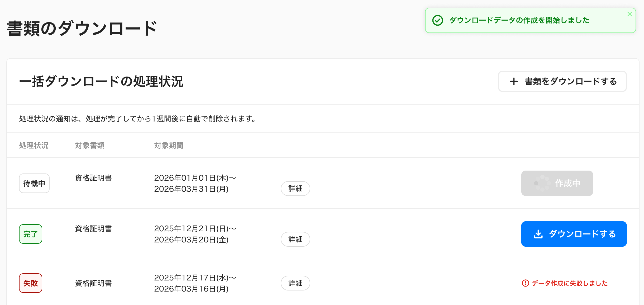Click the red error exclamation icon
The width and height of the screenshot is (644, 305).
point(525,283)
